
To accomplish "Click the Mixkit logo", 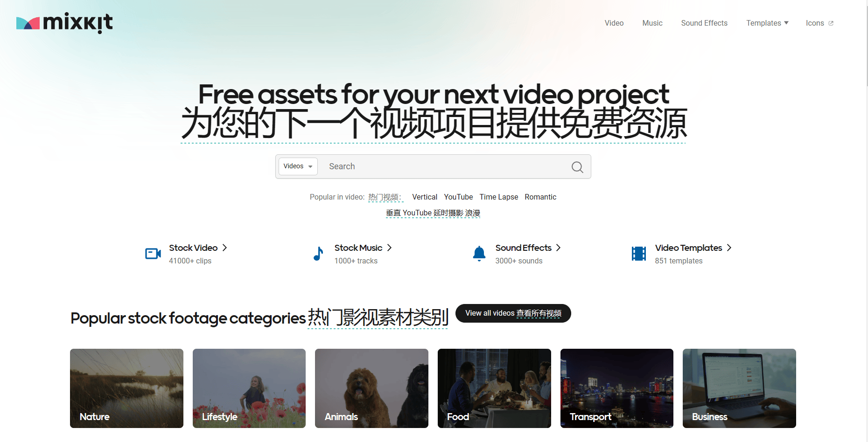I will (64, 23).
